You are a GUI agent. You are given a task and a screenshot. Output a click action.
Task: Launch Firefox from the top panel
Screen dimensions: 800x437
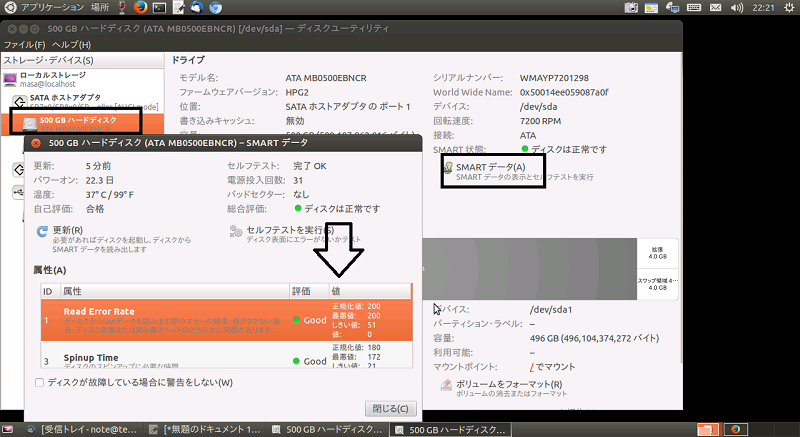pos(140,8)
